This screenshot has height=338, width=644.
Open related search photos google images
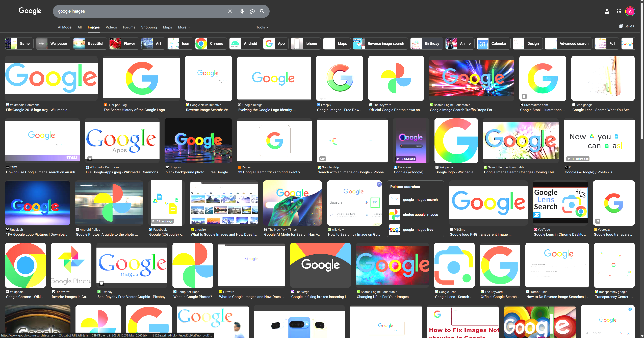pos(420,214)
